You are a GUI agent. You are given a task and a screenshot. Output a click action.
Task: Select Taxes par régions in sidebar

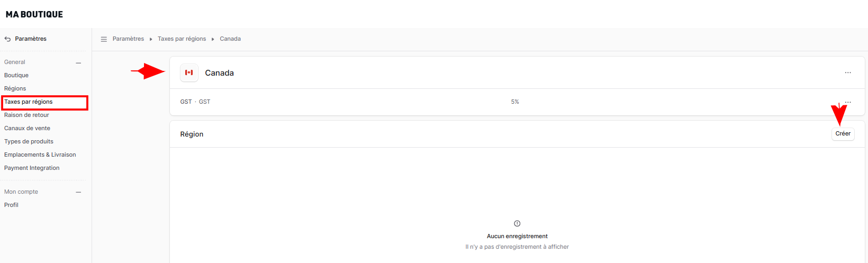(x=29, y=102)
